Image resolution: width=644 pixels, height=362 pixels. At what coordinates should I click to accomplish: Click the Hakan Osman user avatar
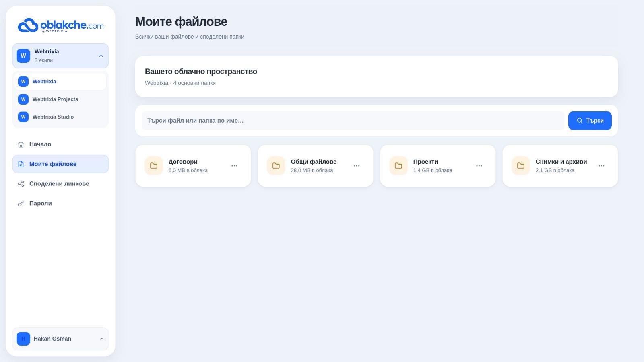coord(23,339)
